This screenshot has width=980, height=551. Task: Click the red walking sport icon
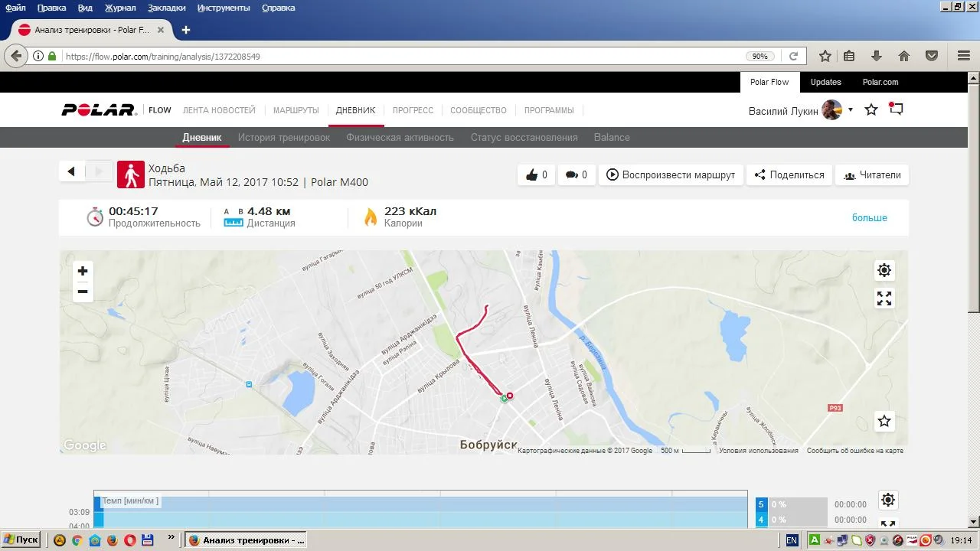click(131, 174)
